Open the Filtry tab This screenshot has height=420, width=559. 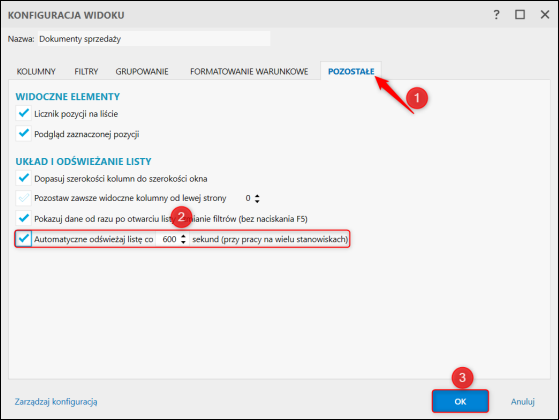[x=86, y=71]
